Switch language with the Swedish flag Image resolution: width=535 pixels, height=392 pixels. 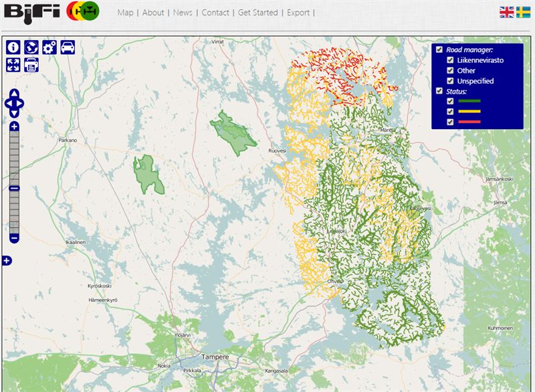click(x=524, y=12)
